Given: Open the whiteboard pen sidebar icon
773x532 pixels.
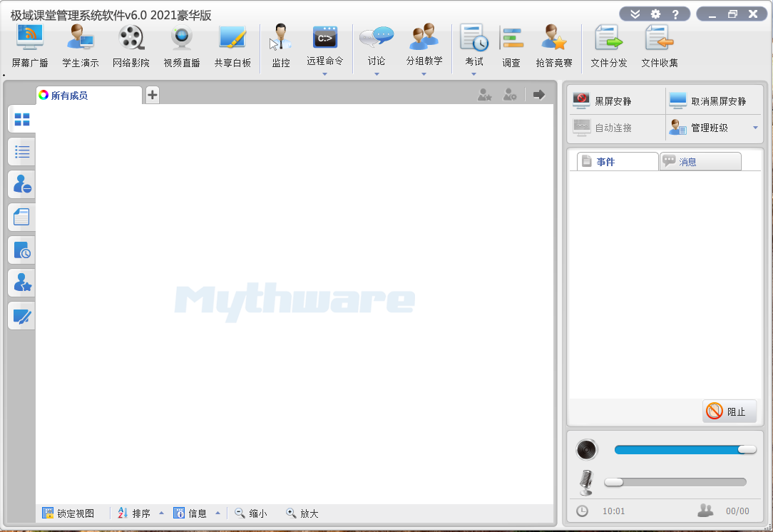Looking at the screenshot, I should click(x=21, y=315).
